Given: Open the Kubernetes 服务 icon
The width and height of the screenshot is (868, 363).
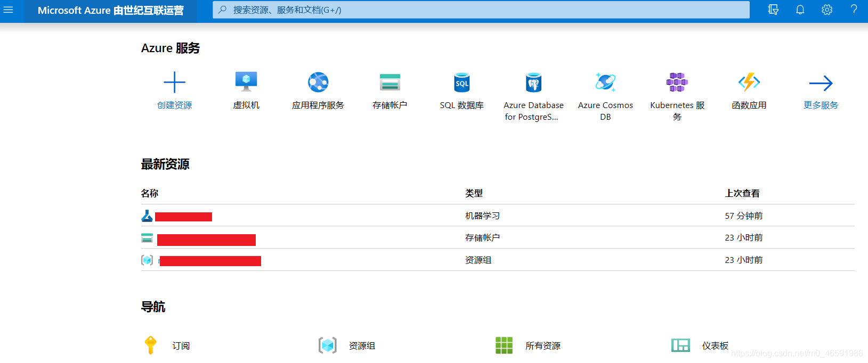Looking at the screenshot, I should click(677, 82).
